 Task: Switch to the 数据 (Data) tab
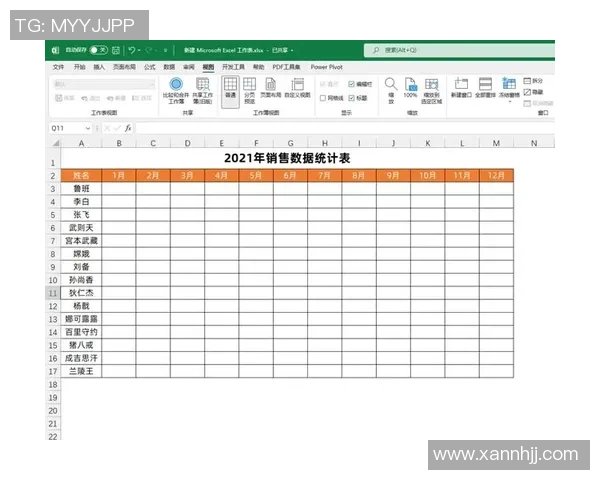coord(169,67)
